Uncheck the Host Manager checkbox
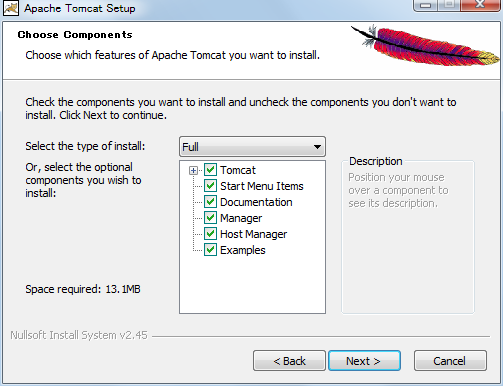503x386 pixels. (210, 234)
